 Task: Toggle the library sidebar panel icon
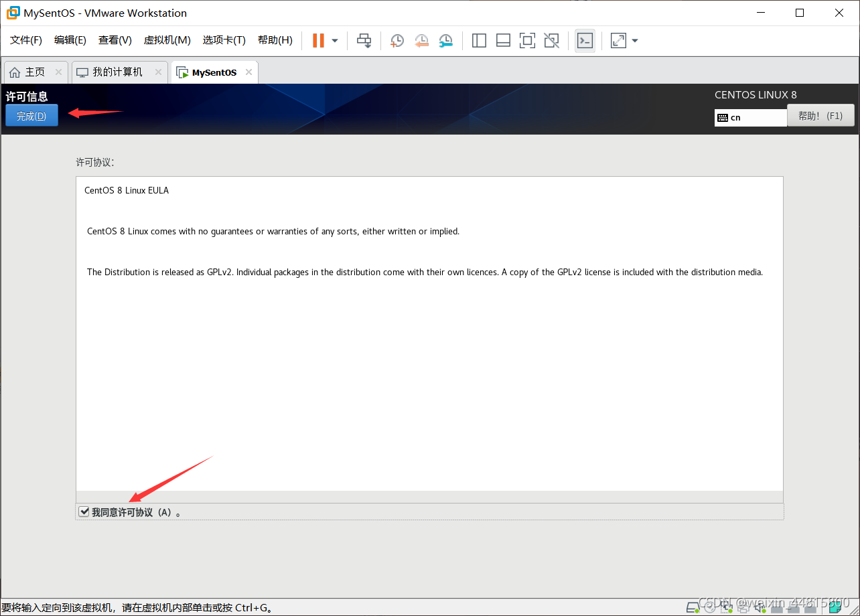(479, 41)
